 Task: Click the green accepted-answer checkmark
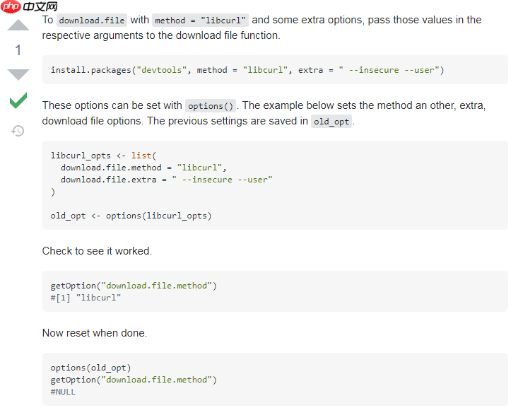click(x=18, y=100)
